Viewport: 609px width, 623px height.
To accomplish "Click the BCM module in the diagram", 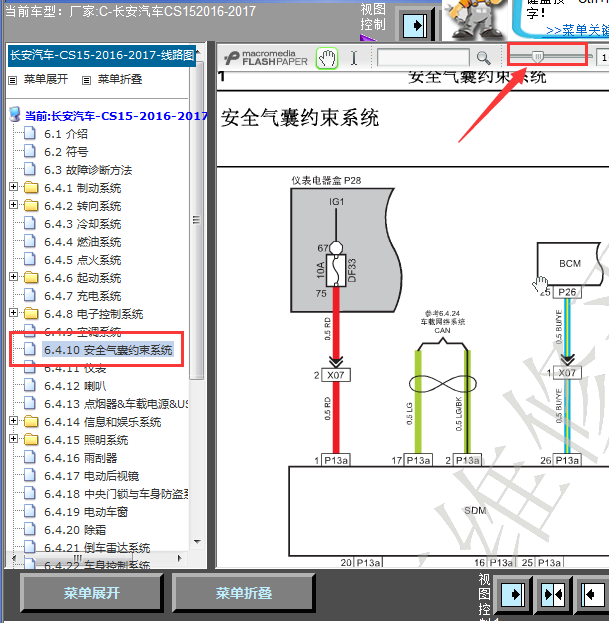I will 570,264.
